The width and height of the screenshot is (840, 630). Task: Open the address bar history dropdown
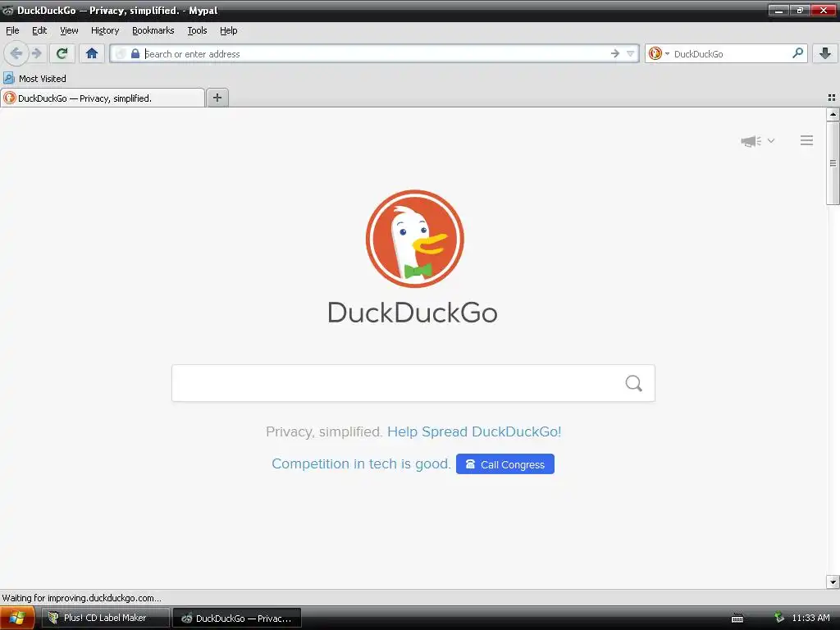pyautogui.click(x=631, y=53)
